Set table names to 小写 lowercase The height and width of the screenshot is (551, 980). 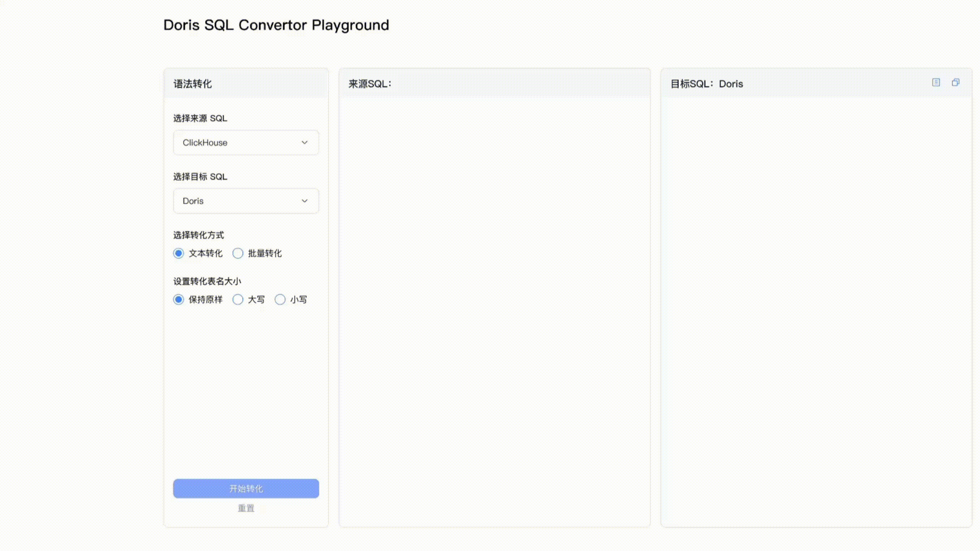[x=280, y=300]
